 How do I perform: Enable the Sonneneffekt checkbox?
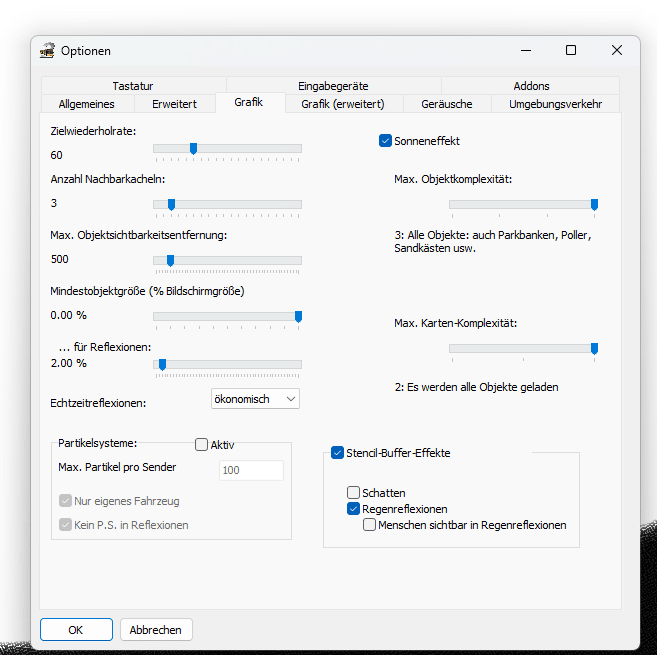point(385,141)
